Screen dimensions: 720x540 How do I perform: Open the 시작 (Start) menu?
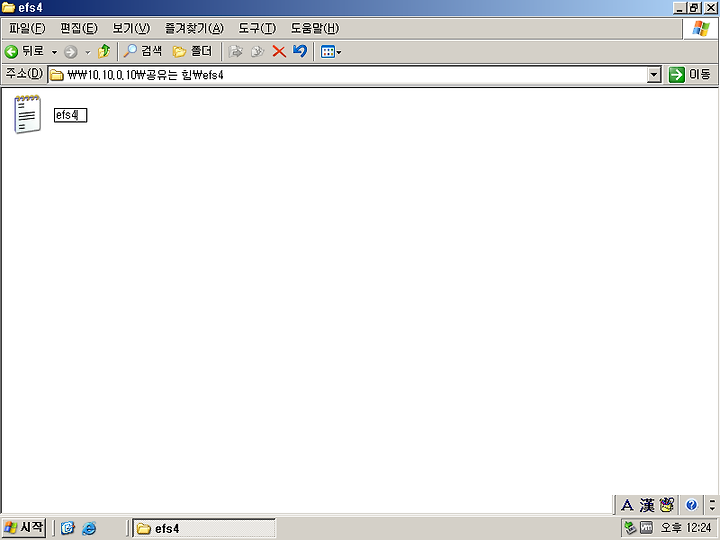24,527
